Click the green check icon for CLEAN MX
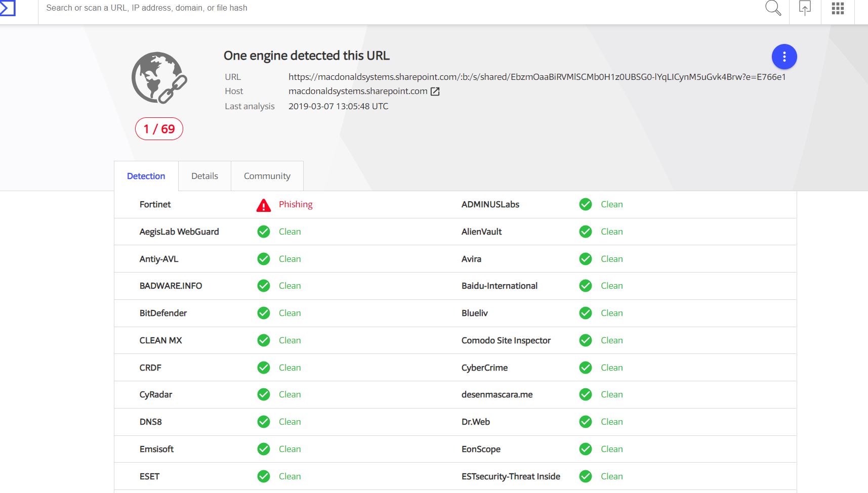This screenshot has width=868, height=493. pyautogui.click(x=264, y=340)
